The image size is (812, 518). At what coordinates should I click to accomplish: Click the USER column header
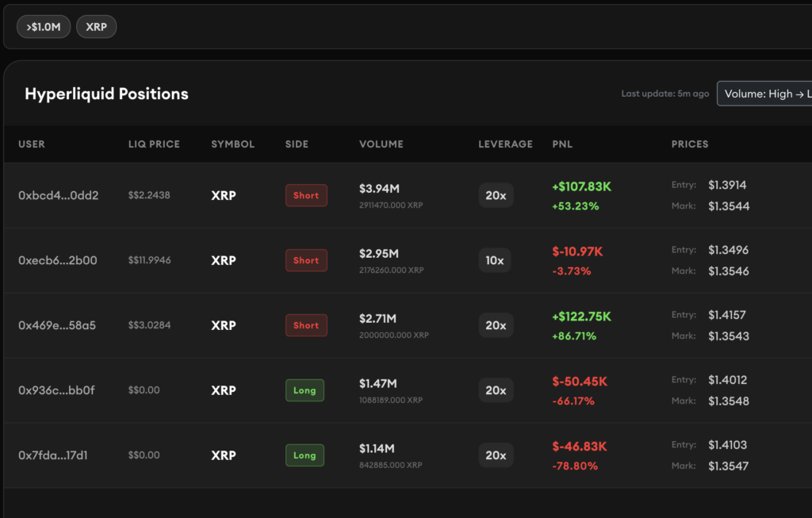(x=32, y=144)
